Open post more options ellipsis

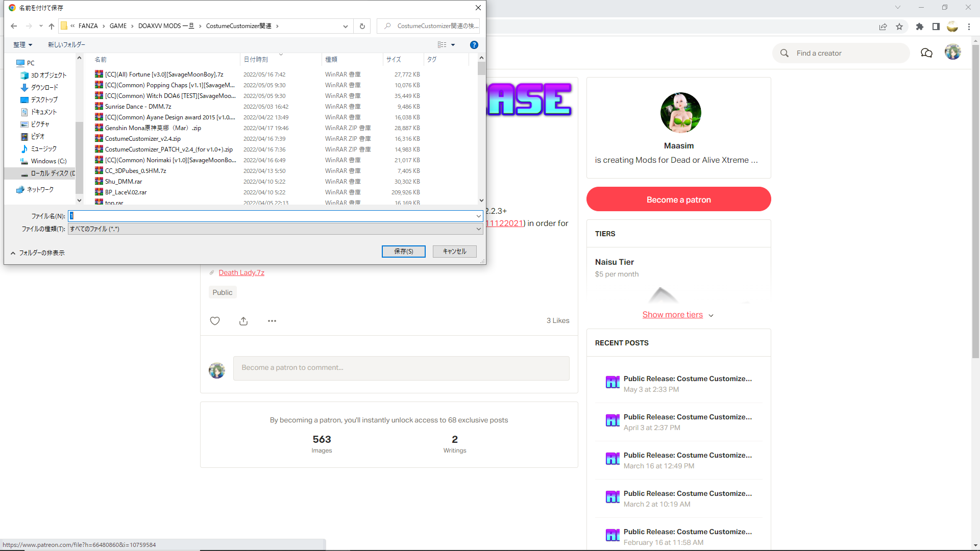[x=272, y=321]
